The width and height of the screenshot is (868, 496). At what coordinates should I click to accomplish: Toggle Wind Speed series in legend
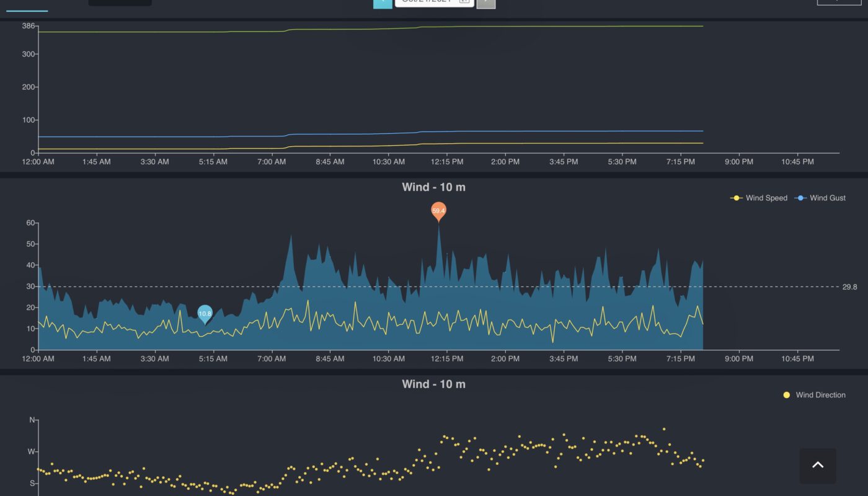(x=758, y=198)
